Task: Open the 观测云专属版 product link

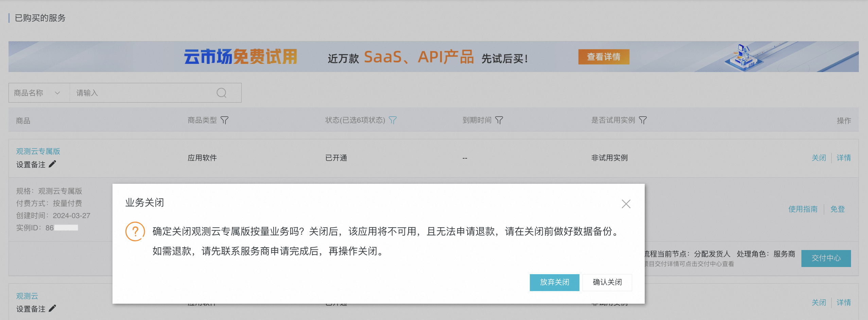Action: click(x=38, y=151)
